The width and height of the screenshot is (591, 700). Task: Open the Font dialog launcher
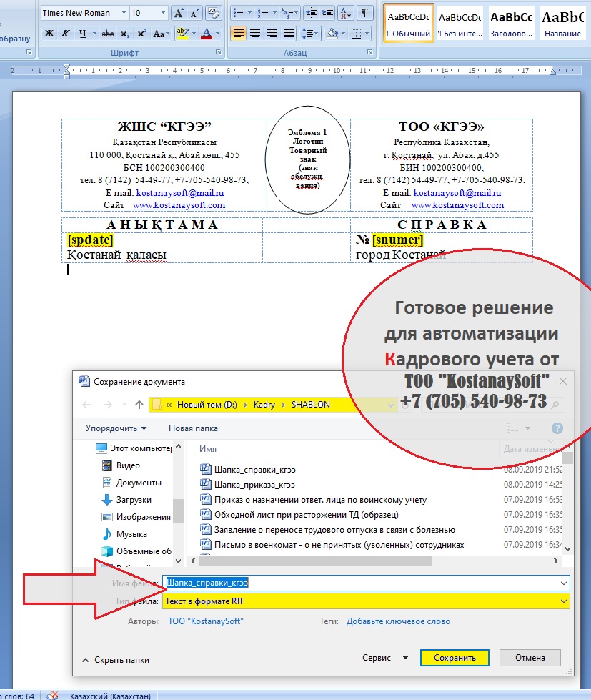click(x=219, y=53)
